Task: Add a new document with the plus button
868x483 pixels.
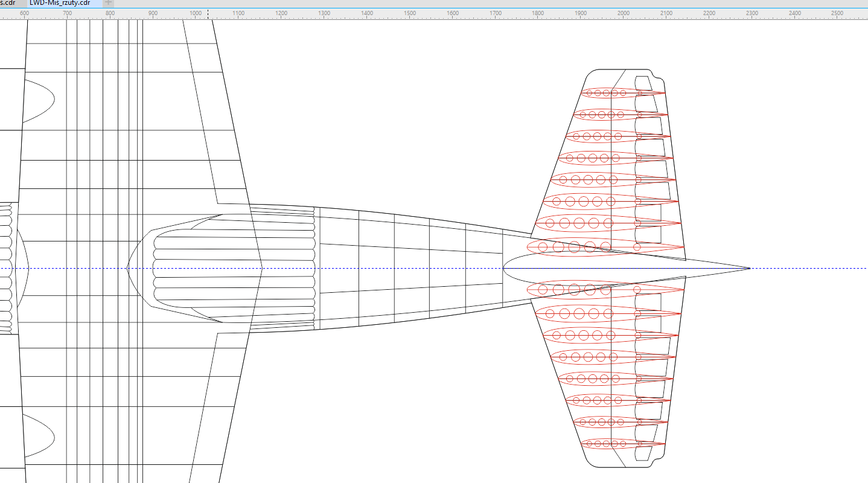Action: click(x=108, y=3)
